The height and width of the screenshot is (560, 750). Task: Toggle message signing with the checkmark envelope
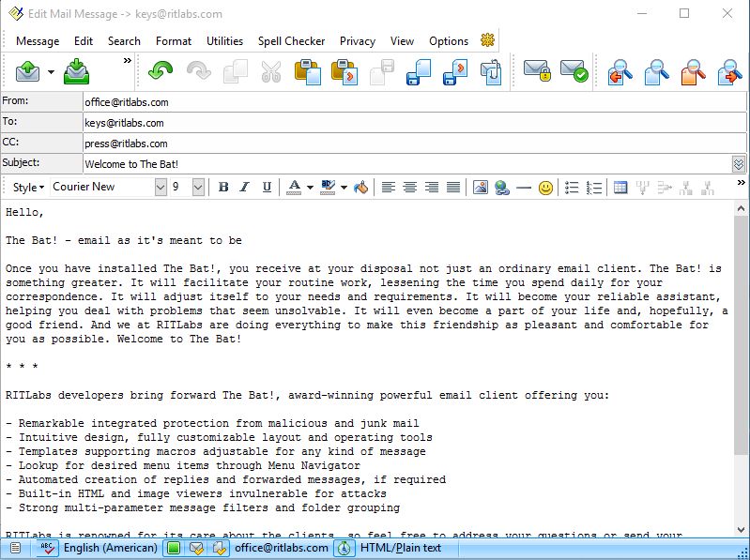tap(574, 70)
